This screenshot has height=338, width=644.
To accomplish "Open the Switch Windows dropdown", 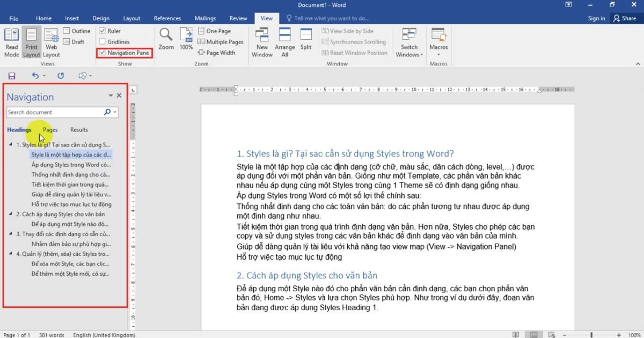I will (409, 42).
